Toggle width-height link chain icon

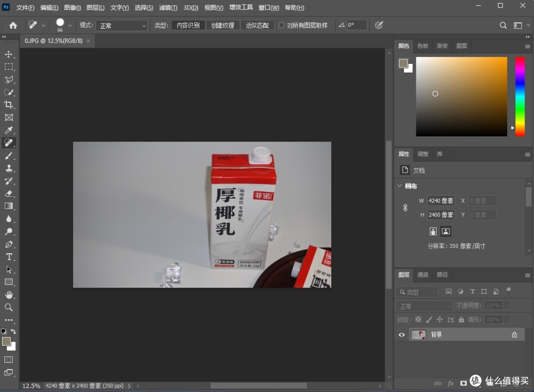pyautogui.click(x=405, y=208)
